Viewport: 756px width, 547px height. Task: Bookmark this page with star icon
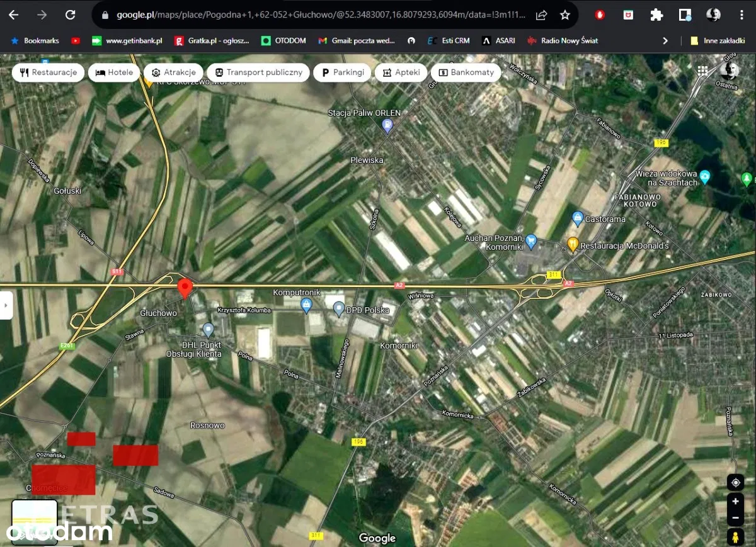pos(565,15)
